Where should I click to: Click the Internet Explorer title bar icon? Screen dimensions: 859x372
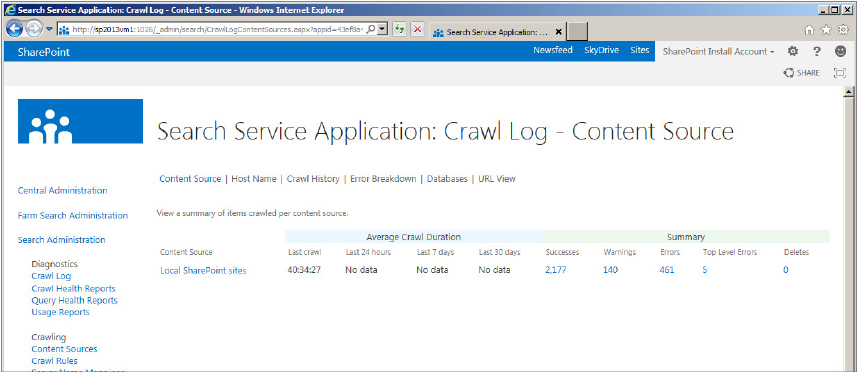[9, 9]
